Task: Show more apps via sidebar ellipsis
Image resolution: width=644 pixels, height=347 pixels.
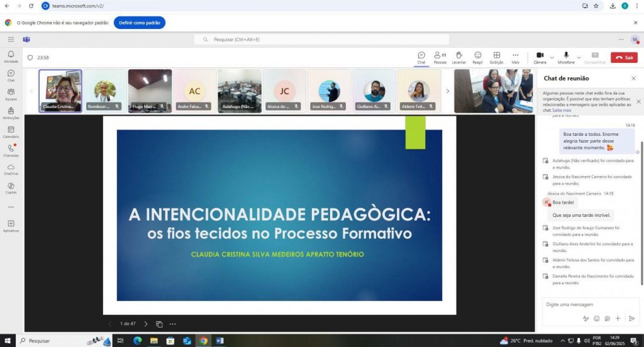Action: coord(11,207)
